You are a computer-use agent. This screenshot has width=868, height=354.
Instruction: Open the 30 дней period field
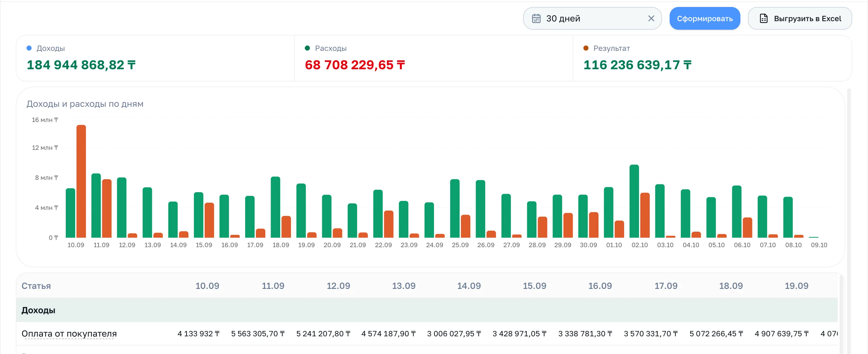pos(592,19)
